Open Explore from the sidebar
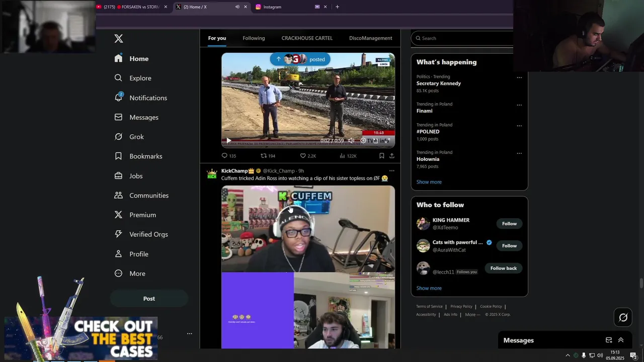The image size is (644, 362). 133,78
